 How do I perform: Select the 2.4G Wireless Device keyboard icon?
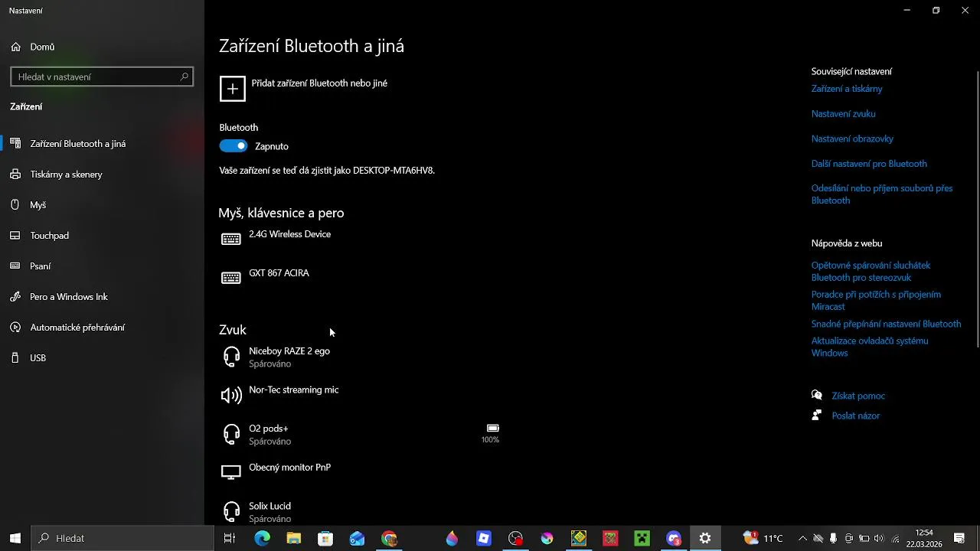point(231,240)
